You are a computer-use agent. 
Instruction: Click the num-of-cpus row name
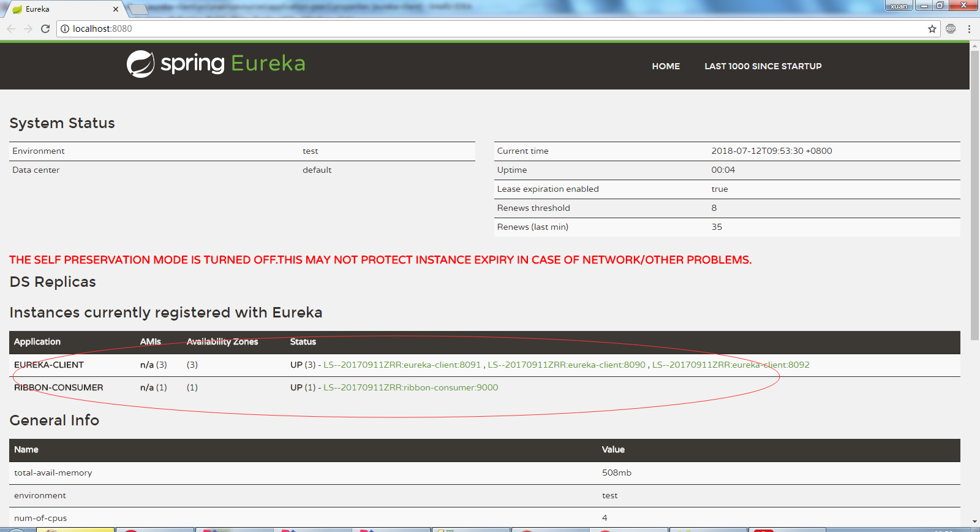click(x=40, y=518)
